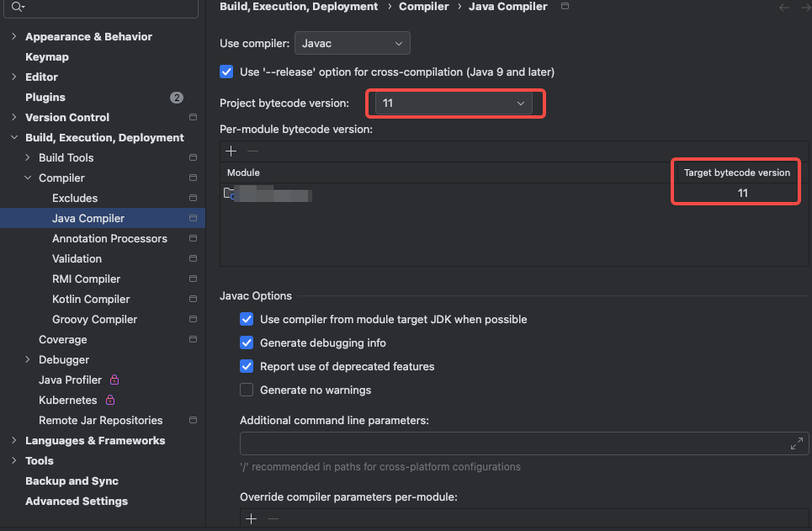Click the lock icon next to Kubernetes
Screen dimensions: 812x531
pyautogui.click(x=110, y=400)
